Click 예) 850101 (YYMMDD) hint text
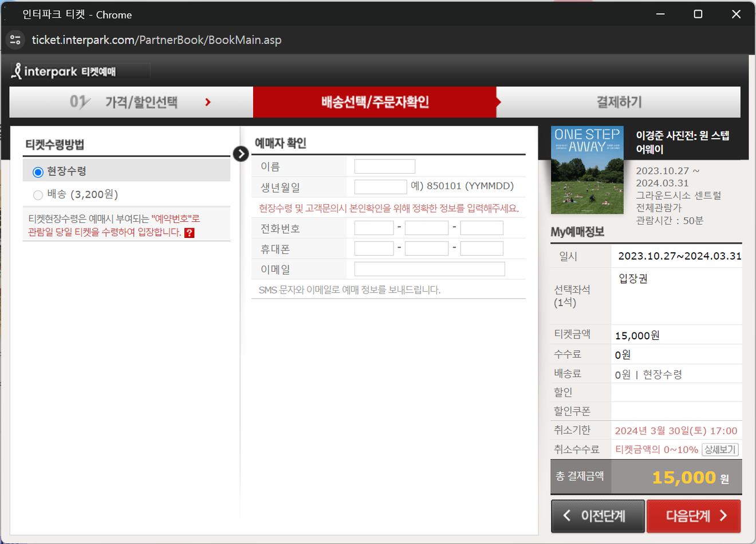The height and width of the screenshot is (544, 756). (462, 186)
